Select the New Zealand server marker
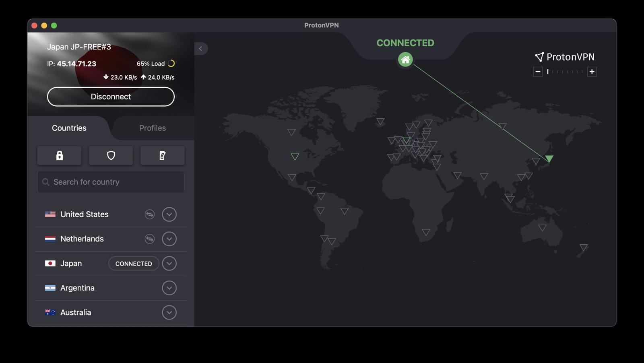This screenshot has width=644, height=363. (x=583, y=247)
